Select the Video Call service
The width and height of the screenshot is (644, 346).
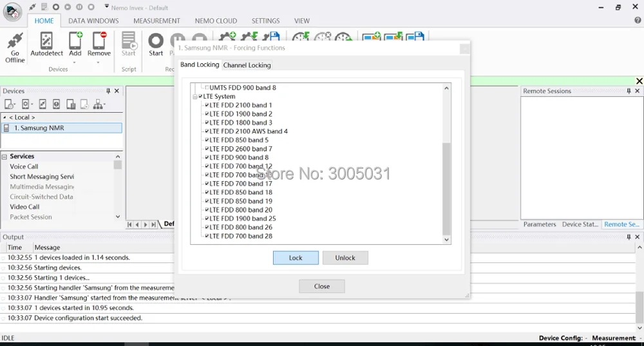pos(24,207)
